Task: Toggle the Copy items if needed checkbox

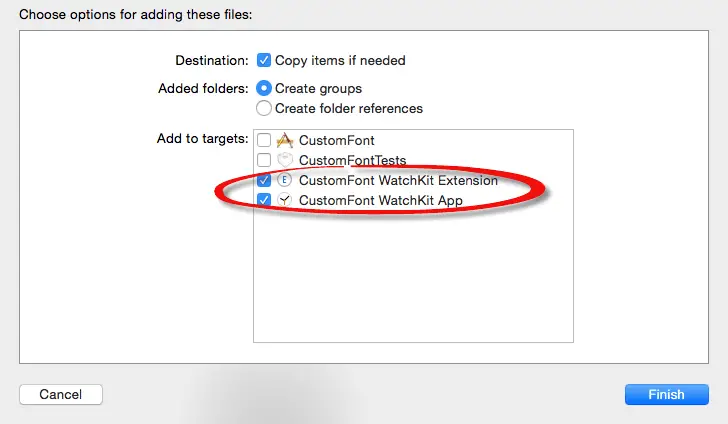Action: click(264, 60)
